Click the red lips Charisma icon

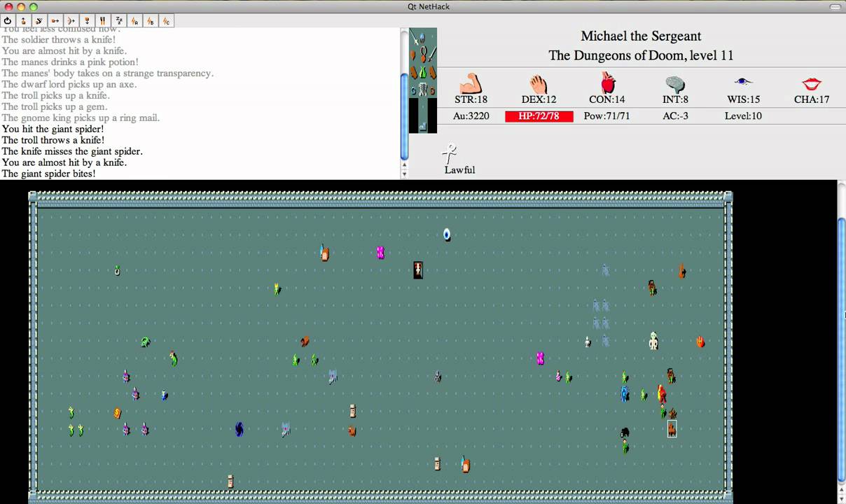pyautogui.click(x=812, y=84)
